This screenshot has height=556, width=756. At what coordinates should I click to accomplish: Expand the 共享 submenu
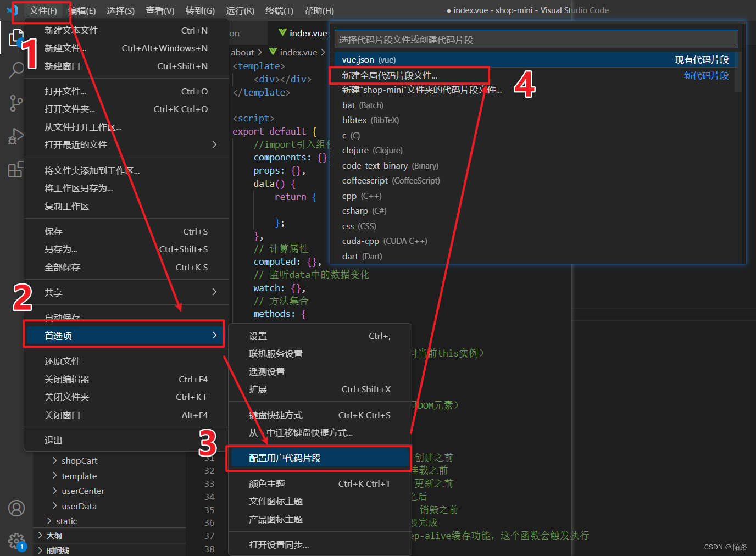[126, 292]
